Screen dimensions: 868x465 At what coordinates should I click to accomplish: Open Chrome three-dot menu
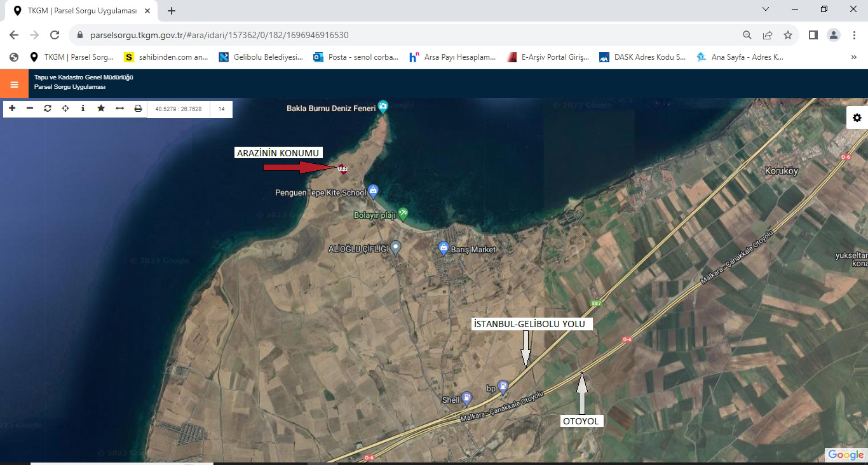(x=854, y=35)
